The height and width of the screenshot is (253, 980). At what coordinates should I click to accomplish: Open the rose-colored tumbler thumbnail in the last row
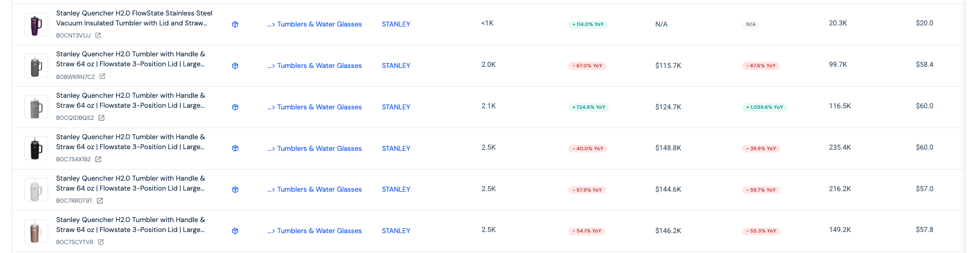(x=36, y=231)
